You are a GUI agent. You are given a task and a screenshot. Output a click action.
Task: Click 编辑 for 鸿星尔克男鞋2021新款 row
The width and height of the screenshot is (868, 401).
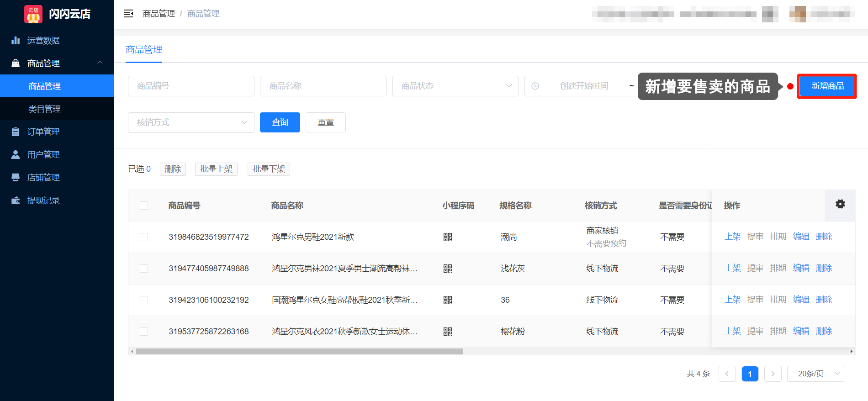point(801,237)
